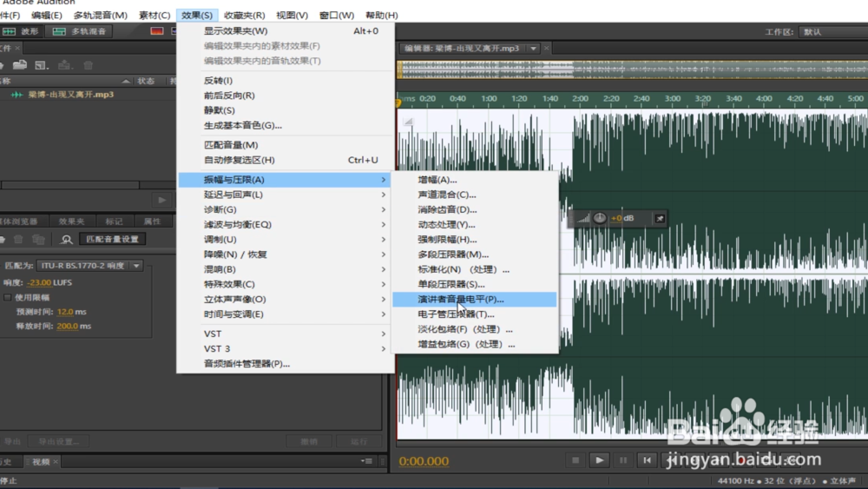Click the open file folder icon
Image resolution: width=868 pixels, height=489 pixels.
(20, 65)
